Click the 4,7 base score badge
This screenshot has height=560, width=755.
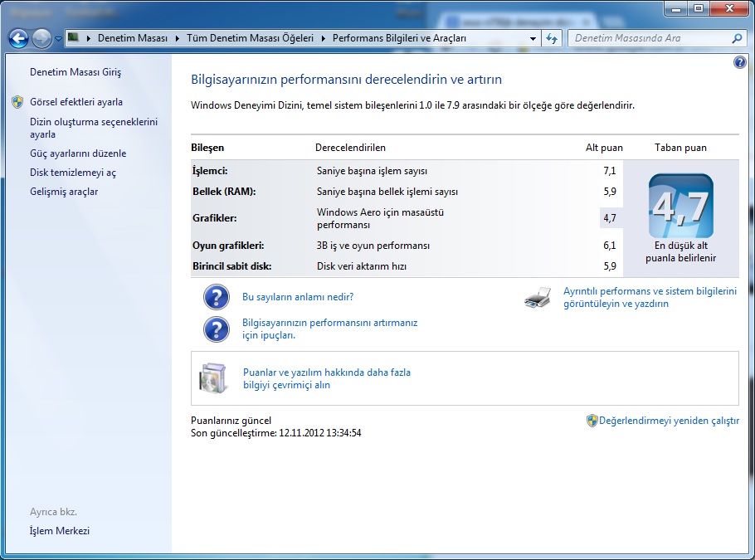click(x=680, y=206)
